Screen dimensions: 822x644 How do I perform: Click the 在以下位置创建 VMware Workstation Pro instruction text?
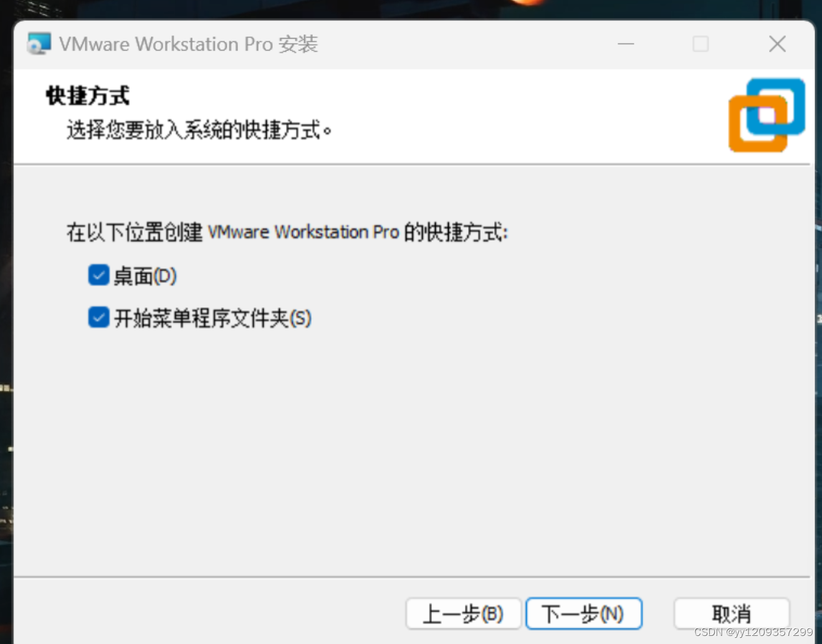tap(287, 232)
